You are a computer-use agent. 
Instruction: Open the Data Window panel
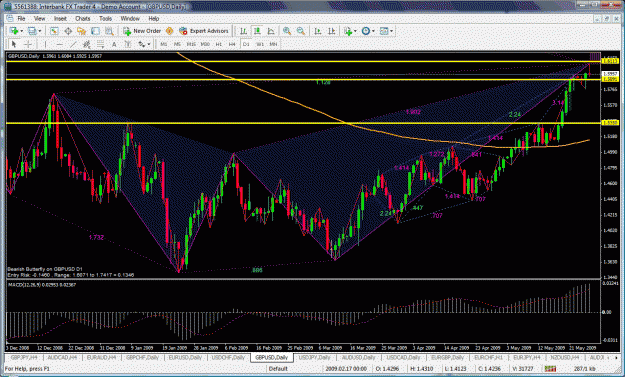68,31
